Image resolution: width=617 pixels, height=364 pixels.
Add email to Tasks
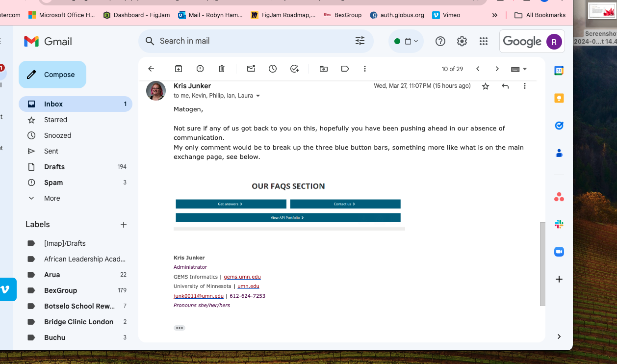294,69
